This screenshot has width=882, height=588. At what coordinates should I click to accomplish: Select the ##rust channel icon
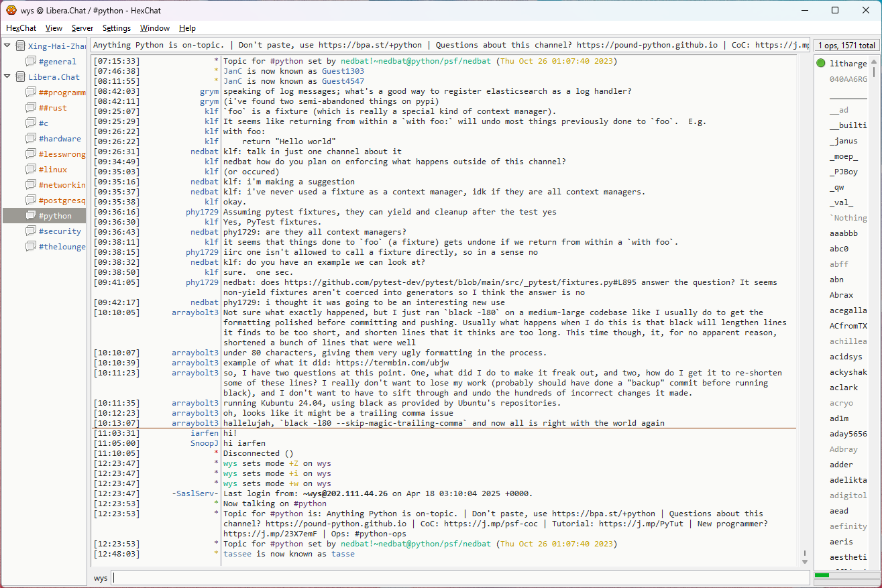pos(31,108)
